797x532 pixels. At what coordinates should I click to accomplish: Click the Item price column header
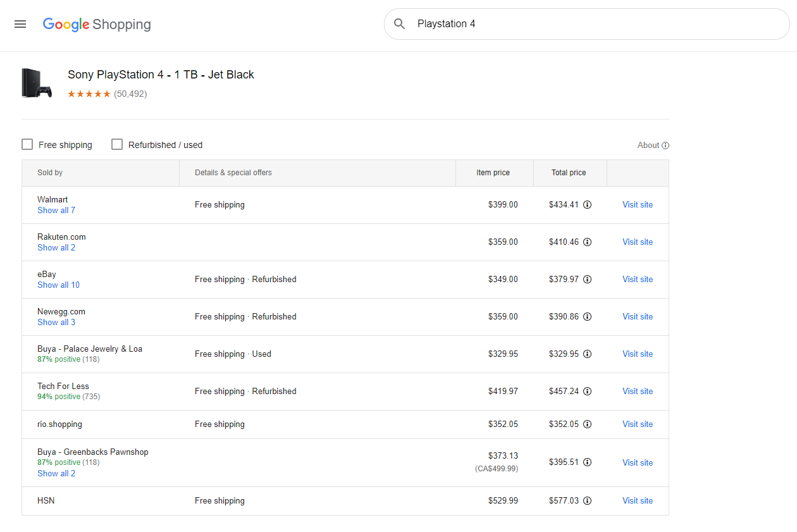(493, 173)
